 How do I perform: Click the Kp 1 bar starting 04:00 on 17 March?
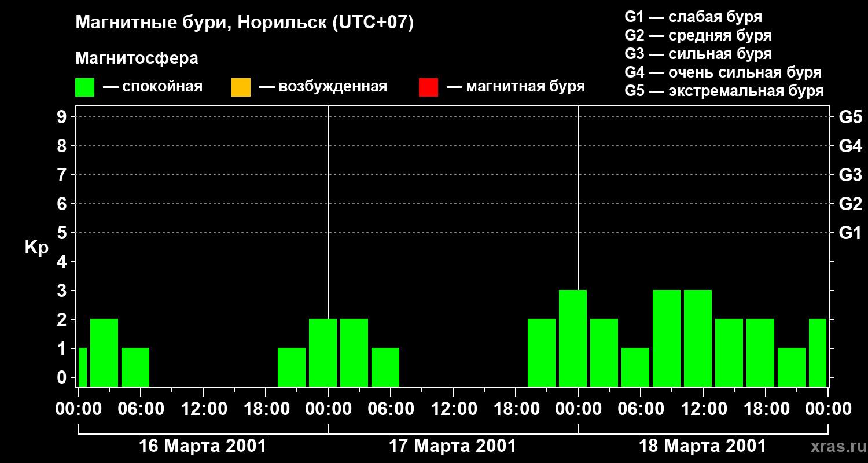tap(385, 367)
